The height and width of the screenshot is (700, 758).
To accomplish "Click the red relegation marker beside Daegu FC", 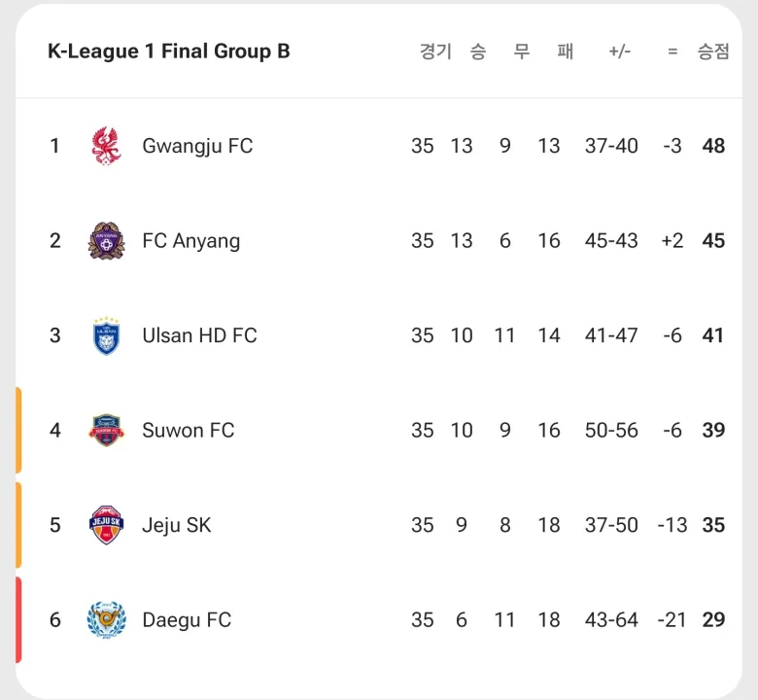I will coord(18,620).
